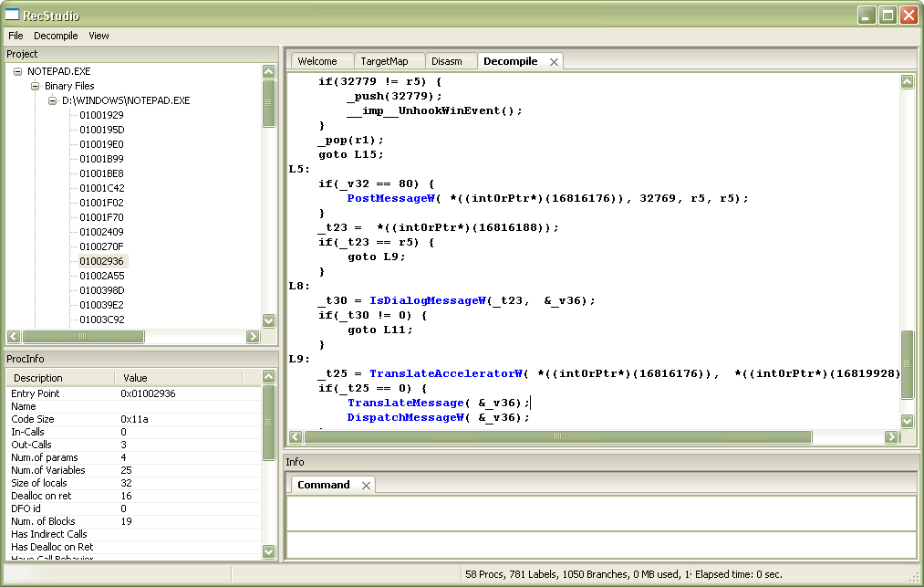Viewport: 924px width, 587px height.
Task: Click the Entry Point value 0x01002936
Action: tap(148, 393)
